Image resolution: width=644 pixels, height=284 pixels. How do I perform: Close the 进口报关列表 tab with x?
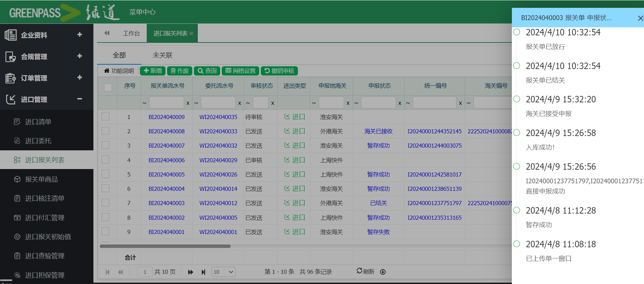click(192, 33)
